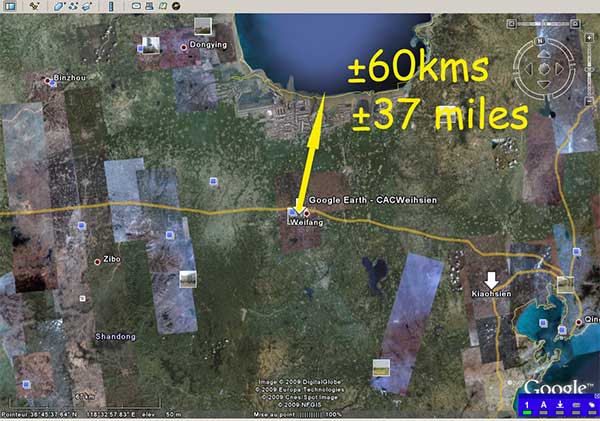
Task: Select the Weifang placemark on map
Action: pos(292,212)
